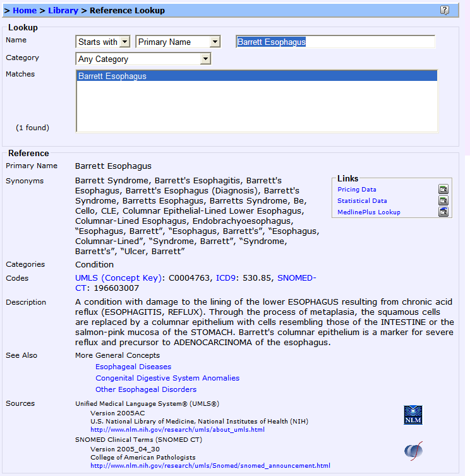The width and height of the screenshot is (470, 476).
Task: Click the name search input field
Action: point(335,42)
